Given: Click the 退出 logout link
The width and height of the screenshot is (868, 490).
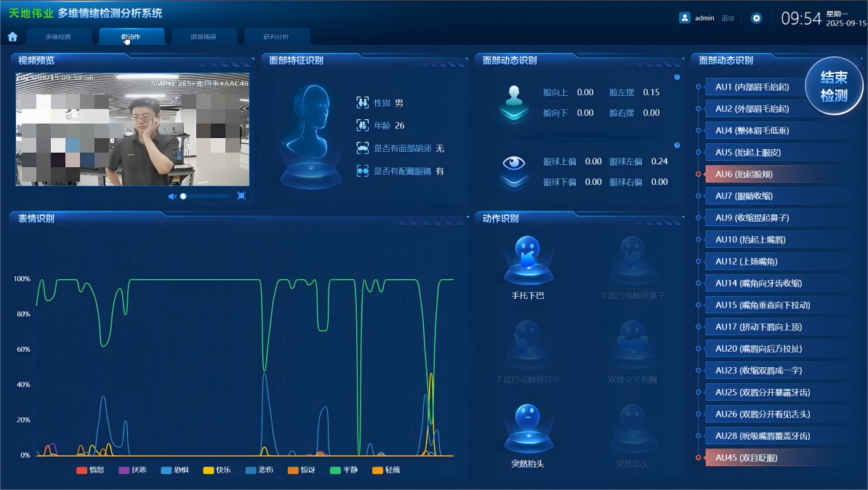Looking at the screenshot, I should point(728,18).
